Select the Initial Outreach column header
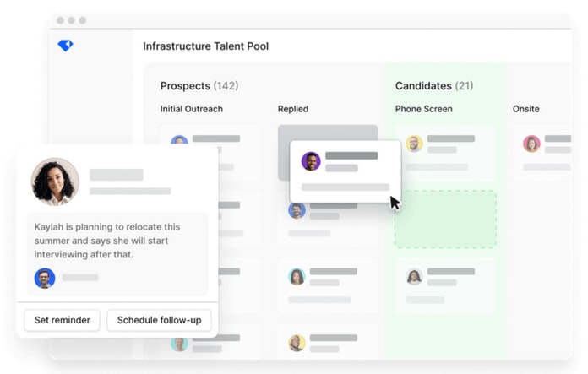 point(191,109)
